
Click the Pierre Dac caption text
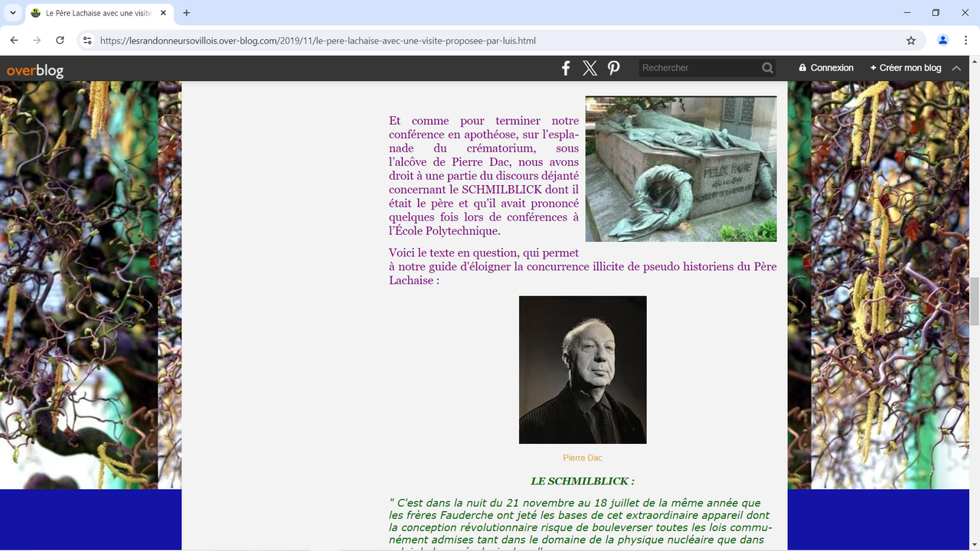[583, 458]
